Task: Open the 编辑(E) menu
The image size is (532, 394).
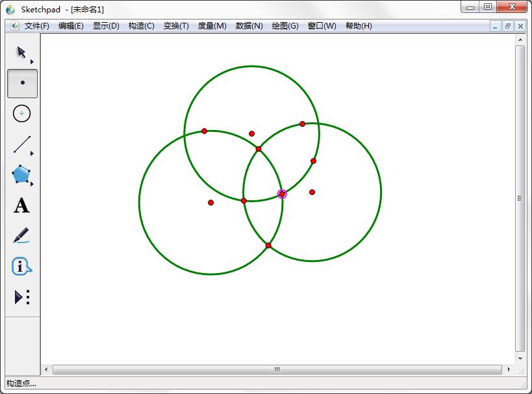Action: 71,26
